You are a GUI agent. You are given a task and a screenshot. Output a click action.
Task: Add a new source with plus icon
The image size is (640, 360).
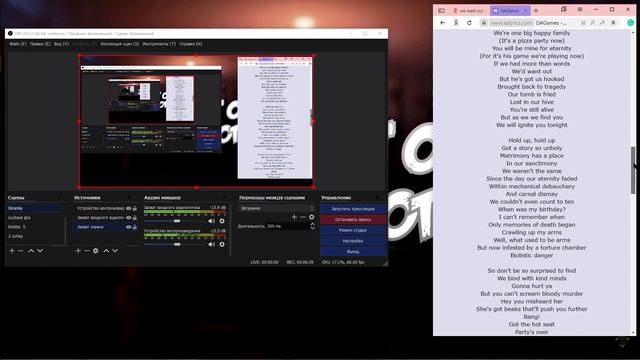coord(78,251)
